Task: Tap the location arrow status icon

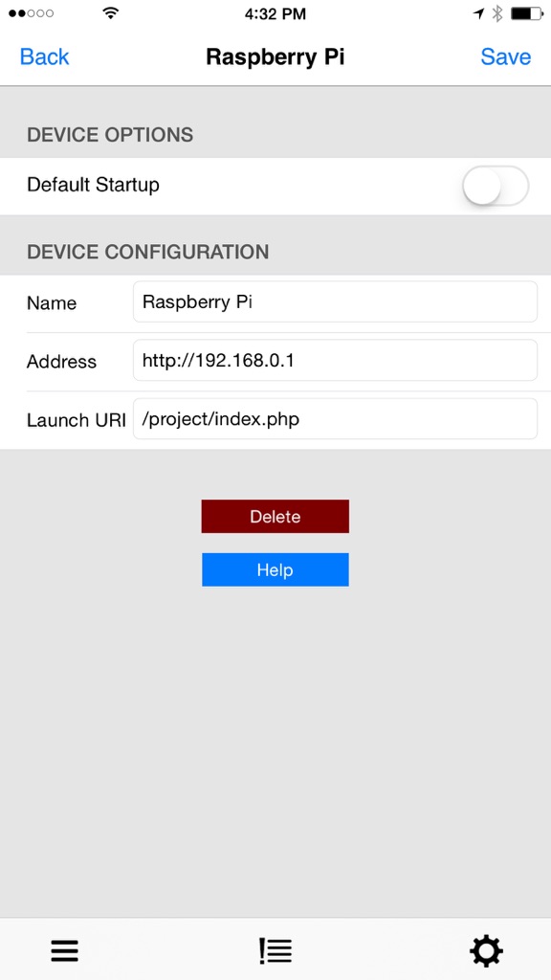Action: 479,13
